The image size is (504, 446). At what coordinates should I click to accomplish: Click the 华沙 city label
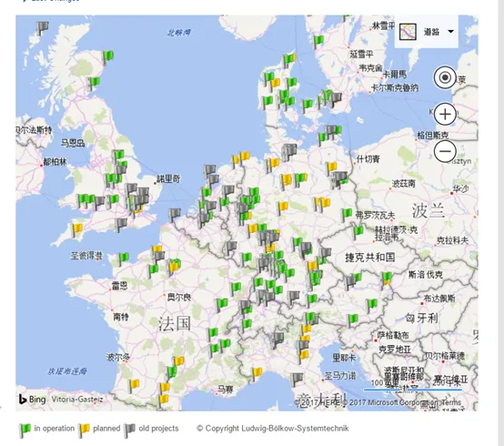pos(460,189)
